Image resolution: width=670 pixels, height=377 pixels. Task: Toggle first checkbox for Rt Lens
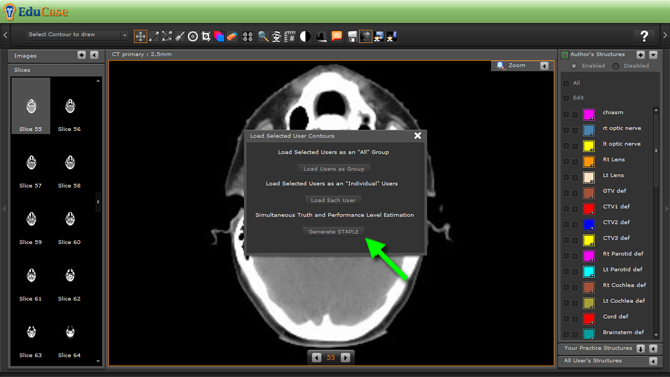point(566,162)
